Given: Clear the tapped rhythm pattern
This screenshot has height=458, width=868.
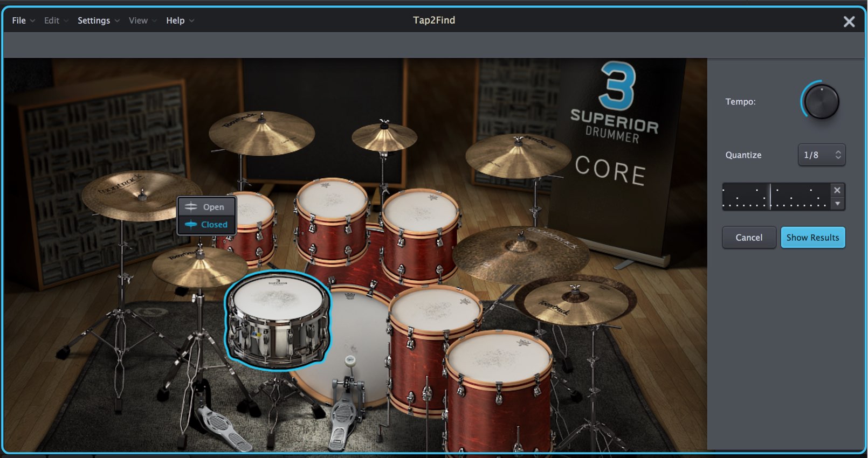Looking at the screenshot, I should tap(837, 190).
